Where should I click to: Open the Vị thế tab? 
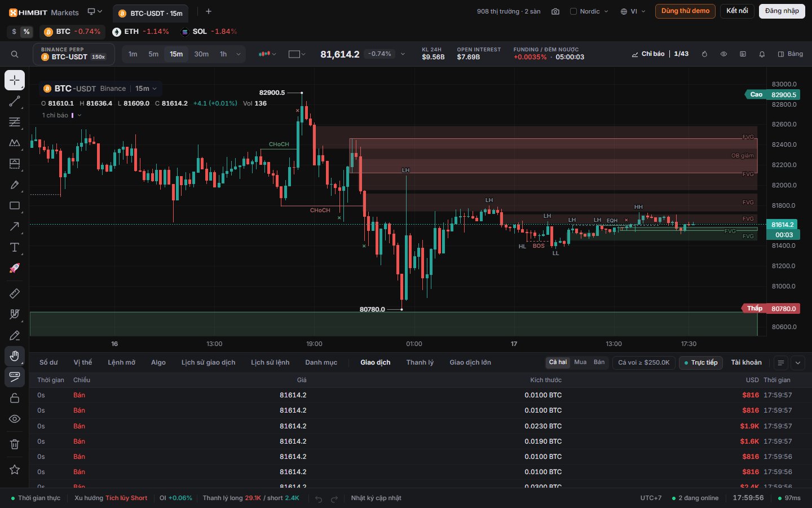pyautogui.click(x=83, y=362)
